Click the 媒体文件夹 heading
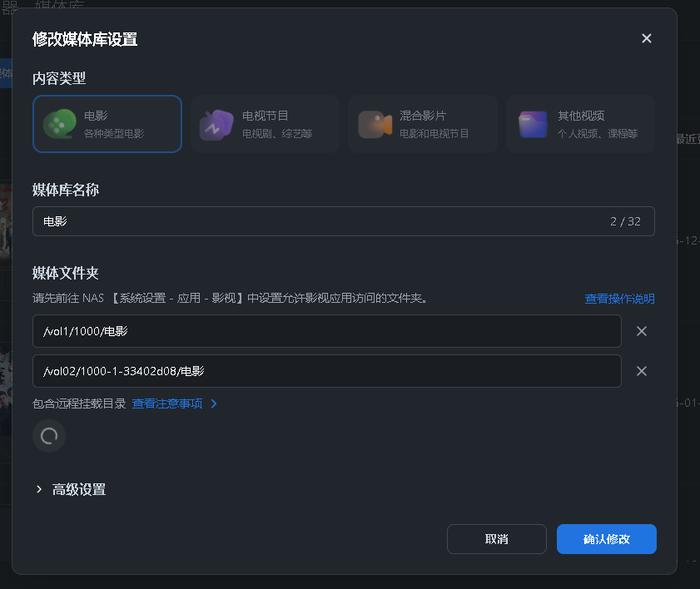Viewport: 700px width, 589px height. [x=66, y=273]
